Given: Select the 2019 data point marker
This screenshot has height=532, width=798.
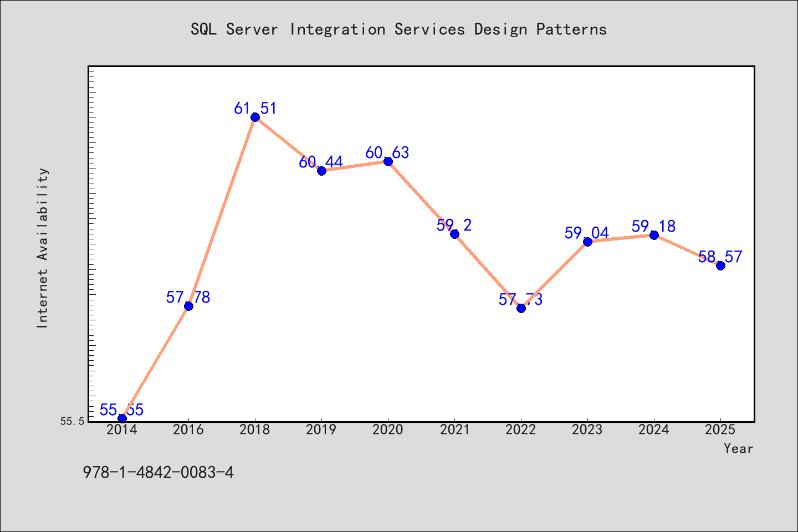Looking at the screenshot, I should coord(321,171).
